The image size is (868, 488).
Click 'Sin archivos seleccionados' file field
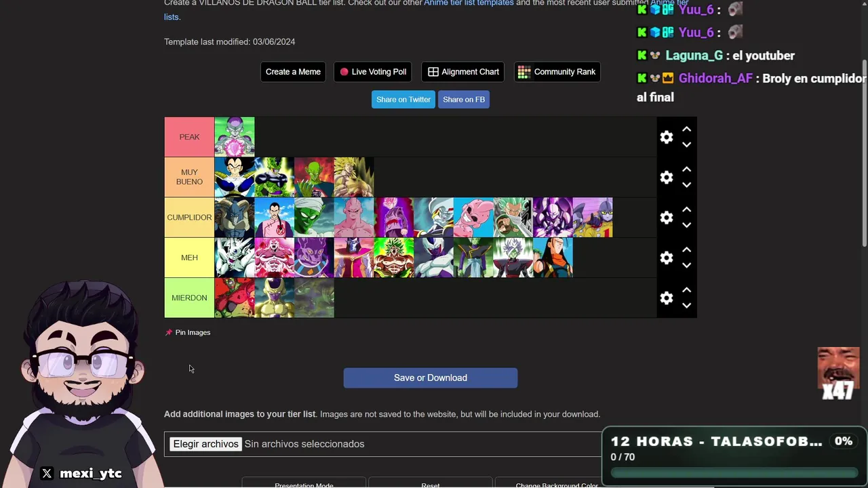pyautogui.click(x=304, y=444)
